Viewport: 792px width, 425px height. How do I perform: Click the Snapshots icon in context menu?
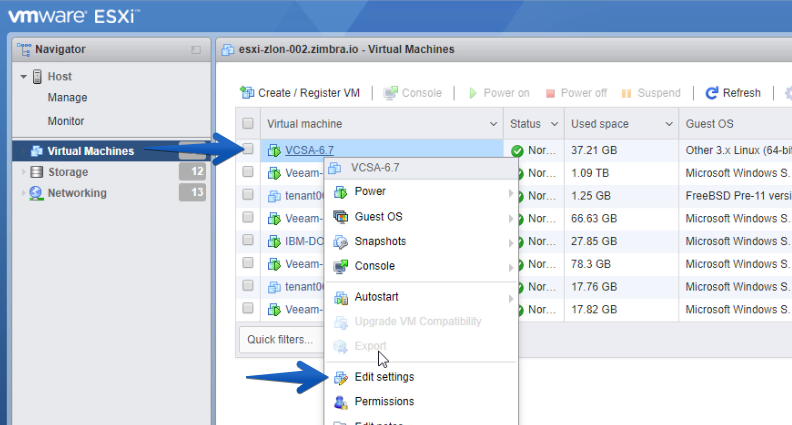pos(341,242)
